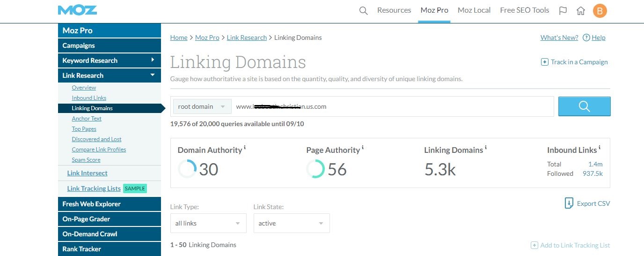Screen dimensions: 644x256
Task: Open the home icon in header
Action: pos(581,10)
